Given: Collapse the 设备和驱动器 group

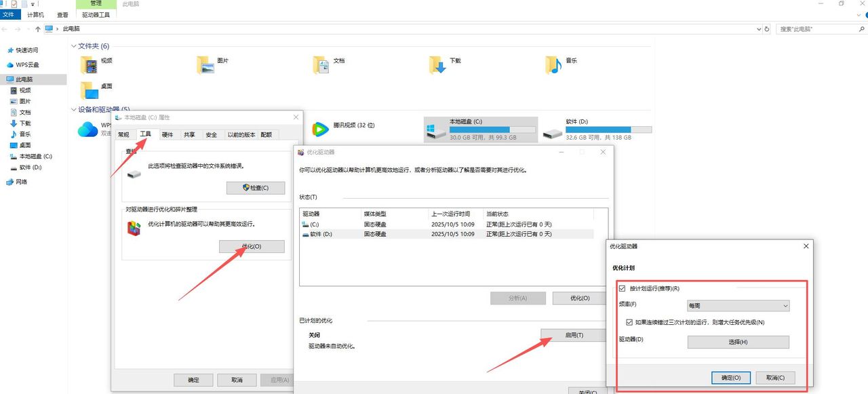Looking at the screenshot, I should 73,109.
